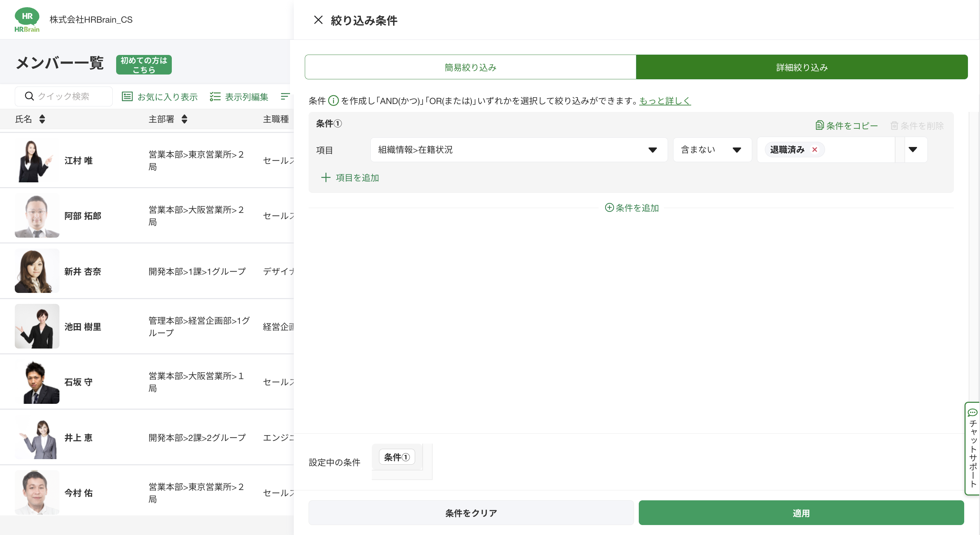
Task: Close the 絞り込み条件 panel with X
Action: (318, 20)
